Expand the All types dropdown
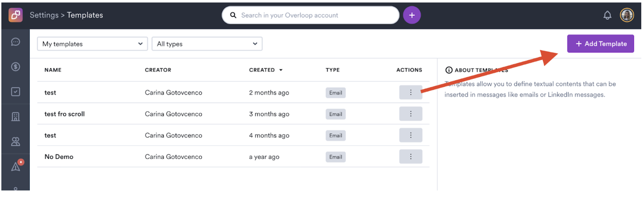This screenshot has height=198, width=644. (x=207, y=44)
